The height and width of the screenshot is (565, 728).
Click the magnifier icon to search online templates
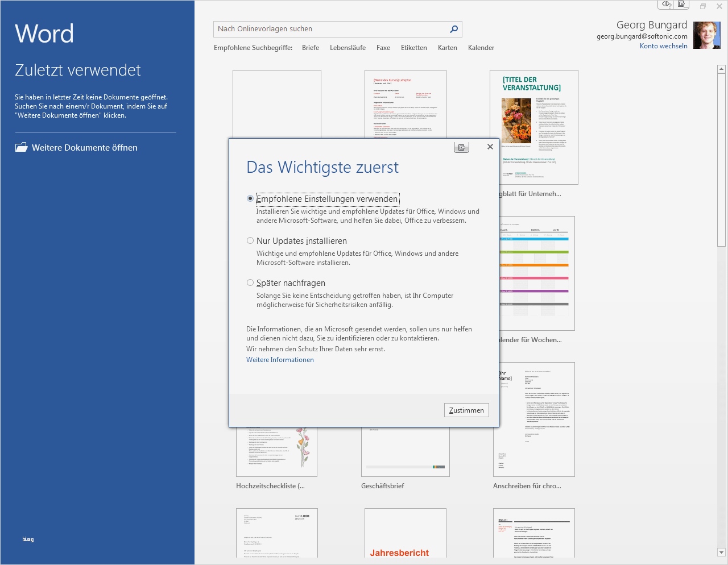coord(454,29)
